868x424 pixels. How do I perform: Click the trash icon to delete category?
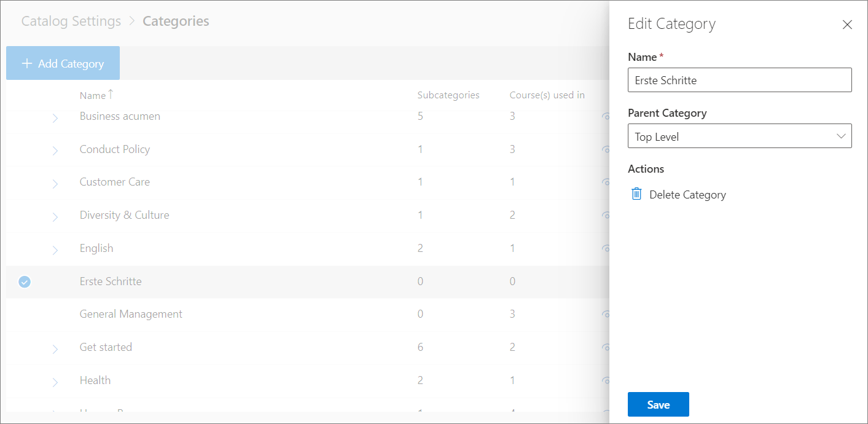pyautogui.click(x=636, y=194)
